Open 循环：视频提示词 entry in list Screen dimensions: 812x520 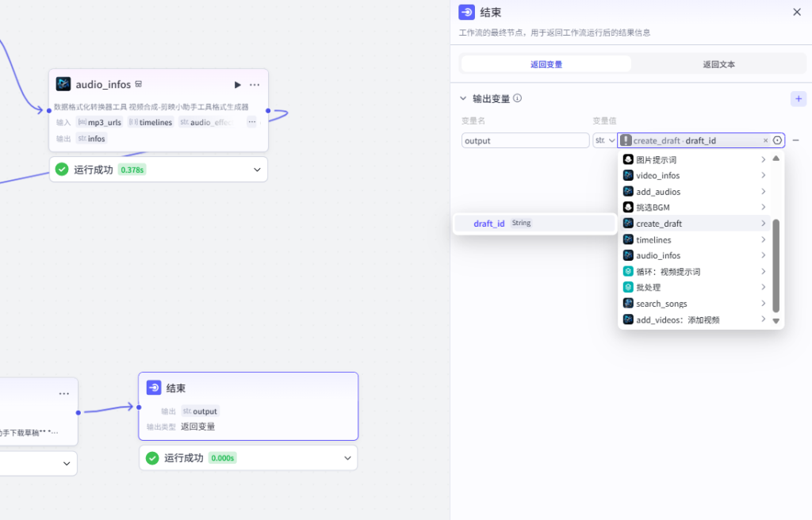(x=695, y=271)
